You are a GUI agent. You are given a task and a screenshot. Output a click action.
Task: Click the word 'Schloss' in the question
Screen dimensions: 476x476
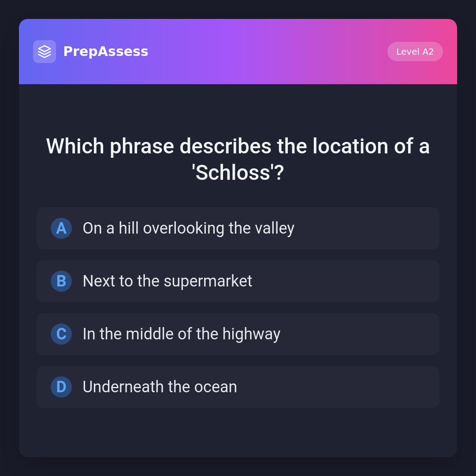pos(233,173)
